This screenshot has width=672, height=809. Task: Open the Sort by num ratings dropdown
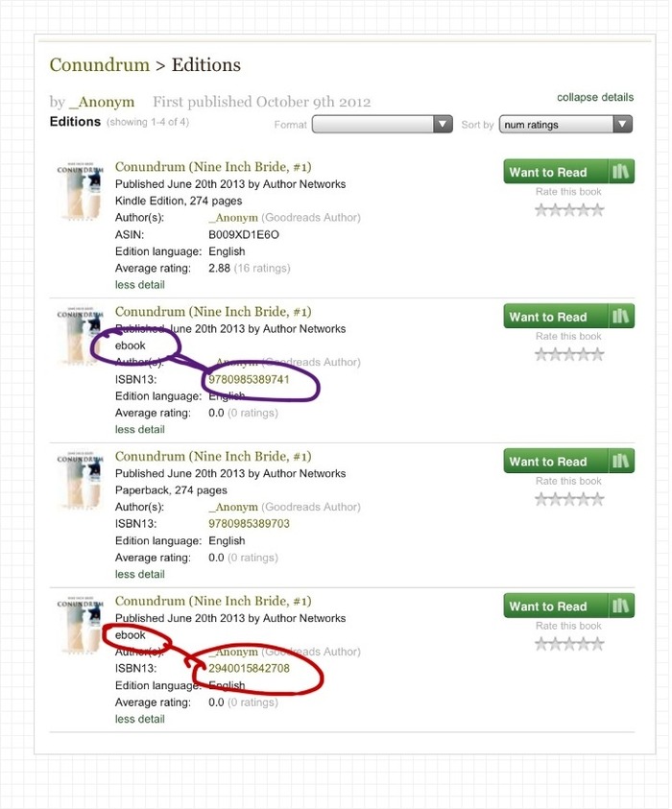565,124
